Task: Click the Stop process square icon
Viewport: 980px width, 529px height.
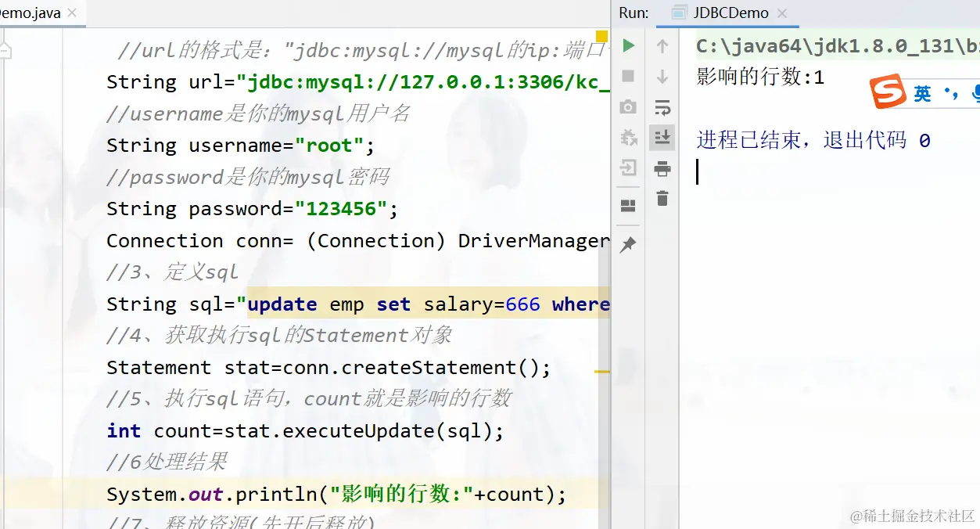Action: coord(628,76)
